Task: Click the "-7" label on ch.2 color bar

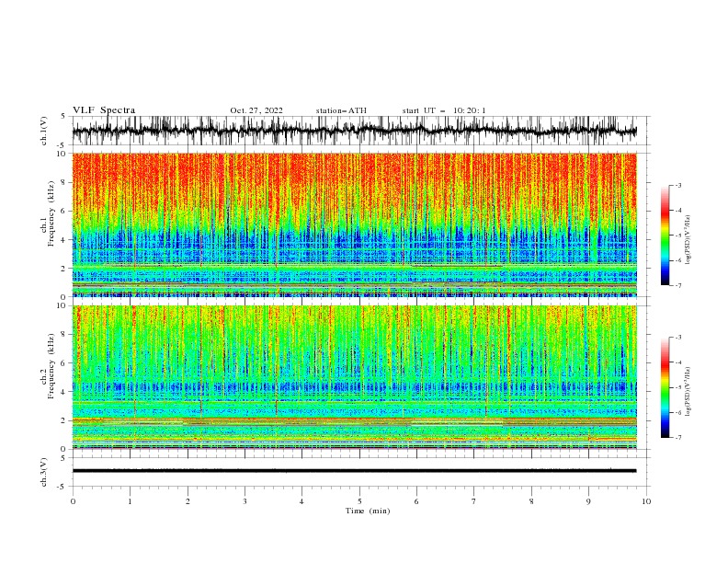Action: [677, 437]
